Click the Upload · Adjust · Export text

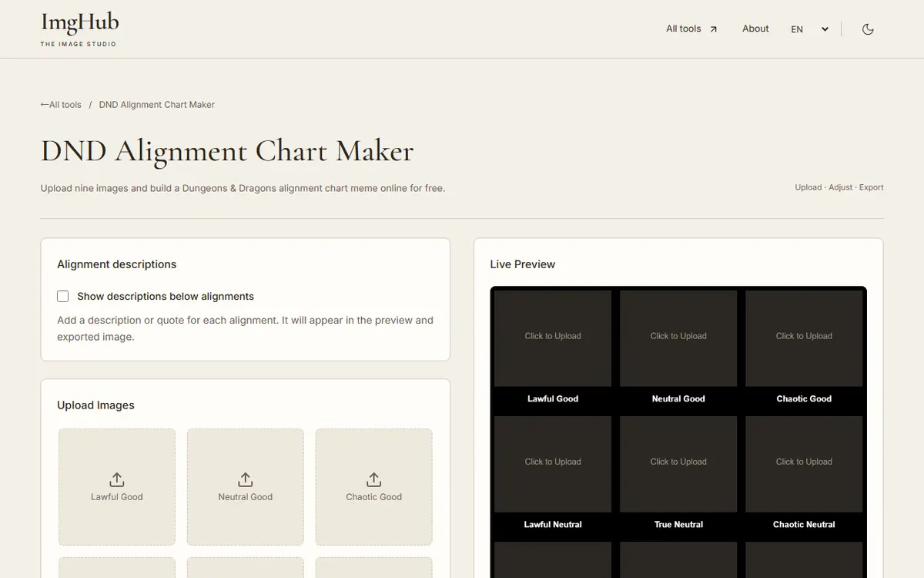click(839, 187)
